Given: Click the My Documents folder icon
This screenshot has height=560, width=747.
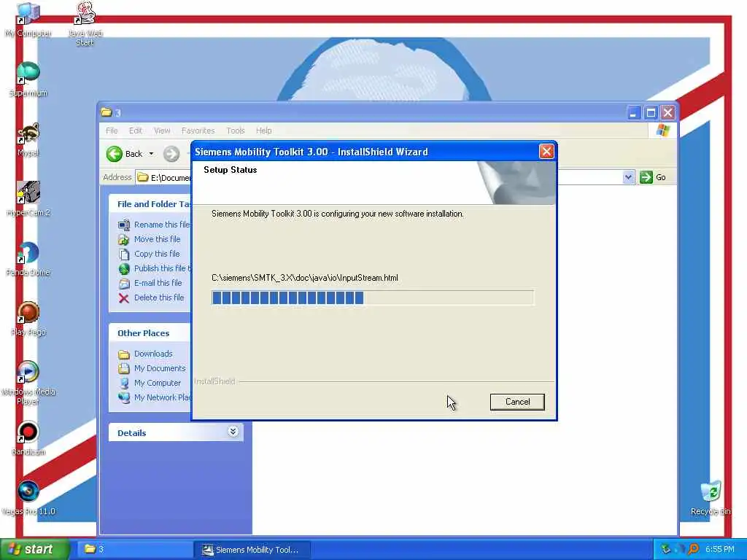Looking at the screenshot, I should tap(124, 368).
